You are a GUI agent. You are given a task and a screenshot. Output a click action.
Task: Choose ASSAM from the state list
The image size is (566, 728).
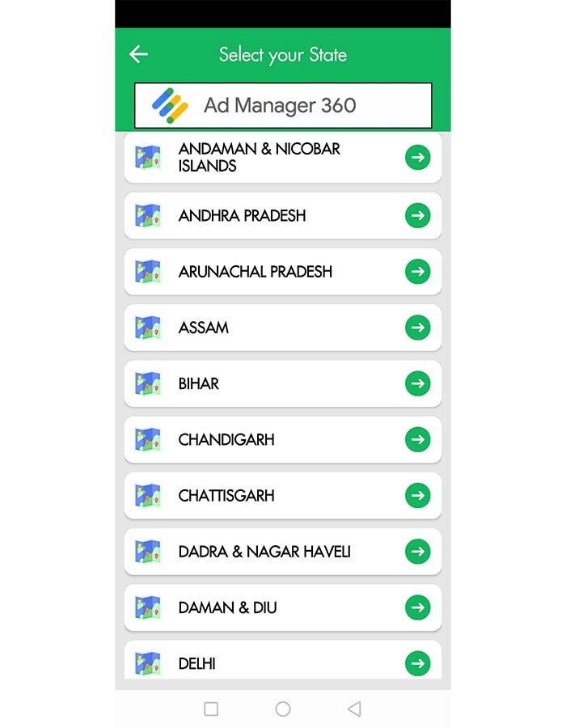283,328
